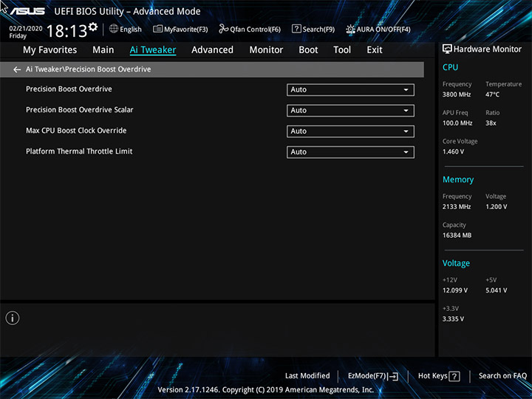Image resolution: width=532 pixels, height=399 pixels.
Task: Click the Ai Tweaker\Precision Boost Overdrive breadcrumb
Action: coord(88,69)
